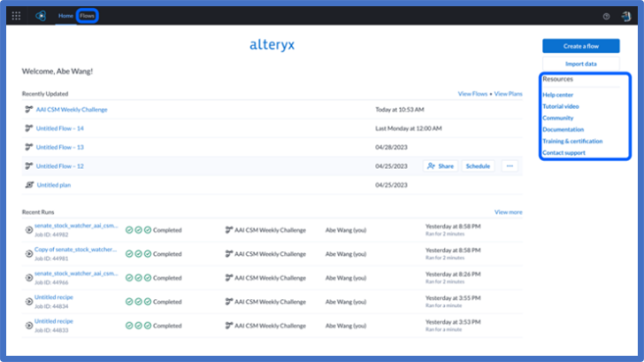Click run icon for Job ID 44981
The image size is (644, 362).
[28, 254]
